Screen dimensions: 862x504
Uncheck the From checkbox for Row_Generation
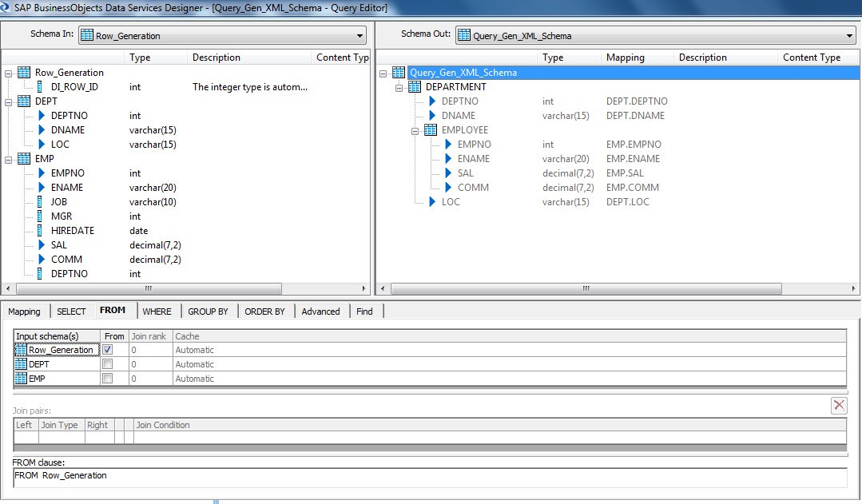pyautogui.click(x=108, y=350)
